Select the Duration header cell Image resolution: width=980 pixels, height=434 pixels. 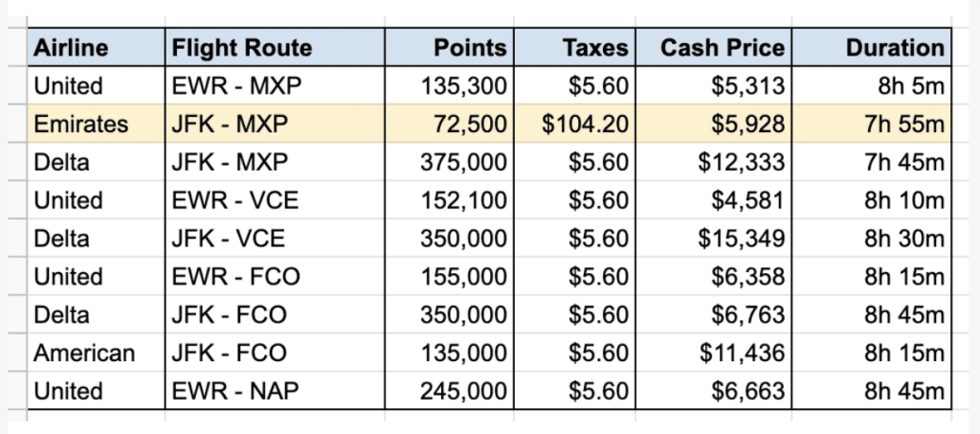(x=871, y=48)
